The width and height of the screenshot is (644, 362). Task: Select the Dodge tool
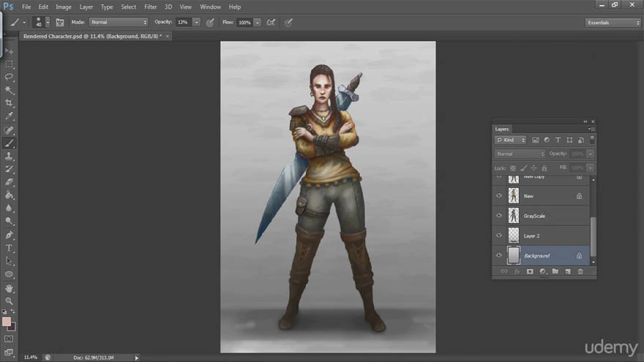(x=9, y=221)
